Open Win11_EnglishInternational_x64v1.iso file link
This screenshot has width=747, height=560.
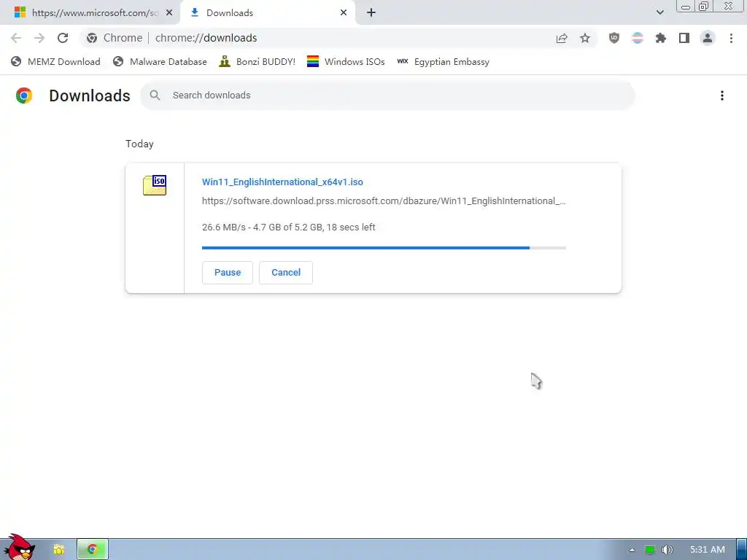[282, 182]
